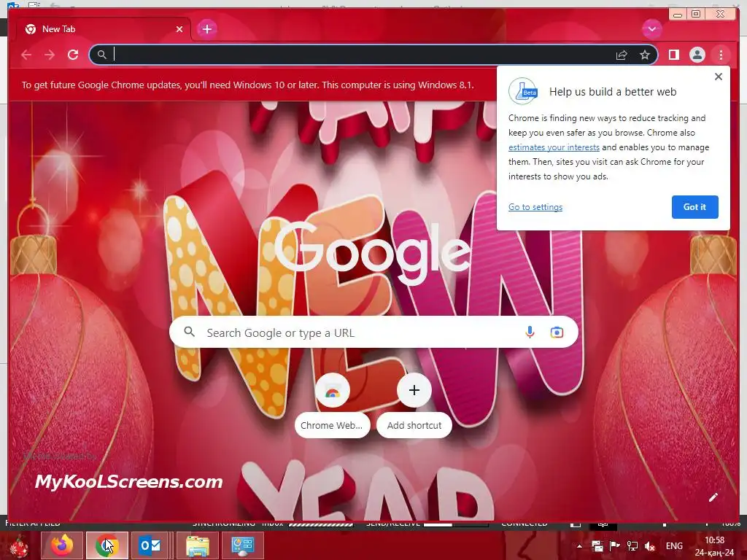Open the clock showing 10:58
The height and width of the screenshot is (560, 747).
tap(714, 546)
